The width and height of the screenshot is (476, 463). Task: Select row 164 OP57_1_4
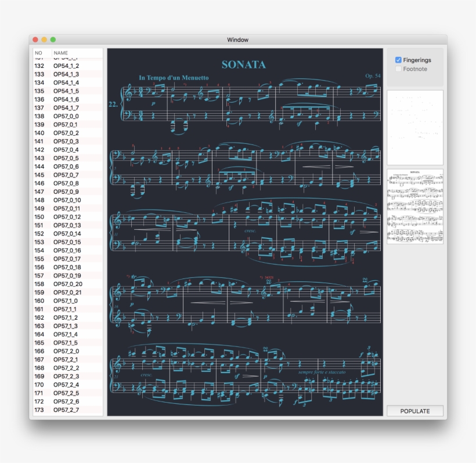(68, 334)
